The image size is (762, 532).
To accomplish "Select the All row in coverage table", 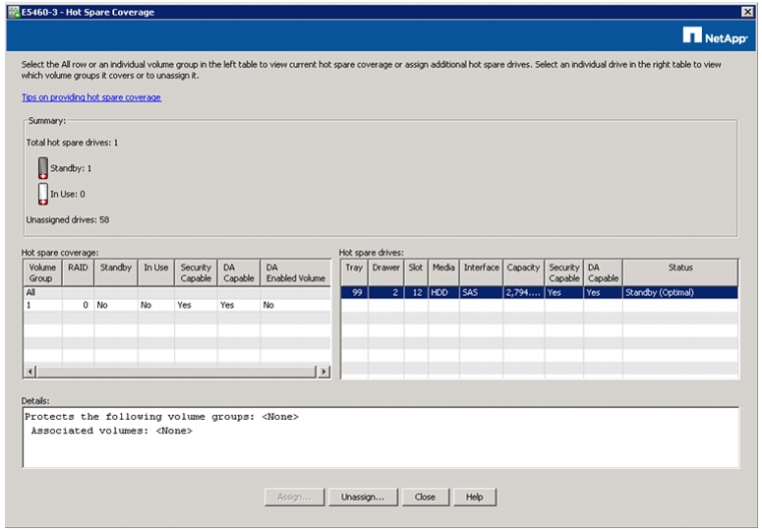I will click(x=177, y=292).
